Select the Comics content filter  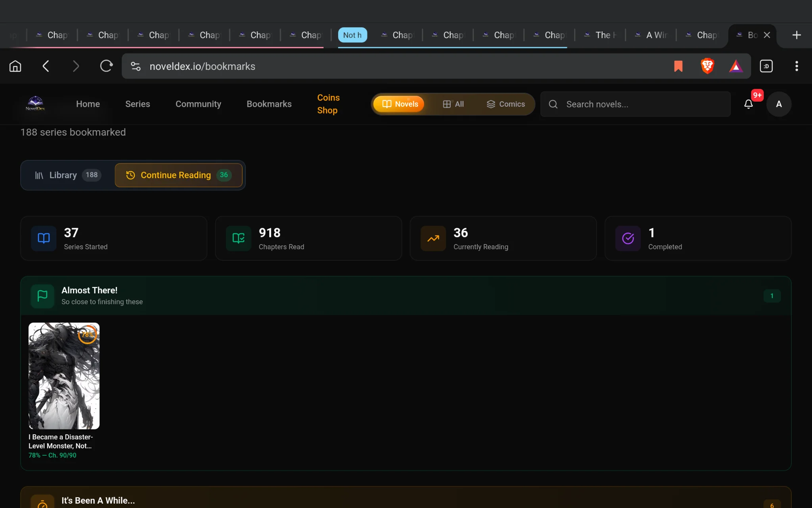(x=506, y=104)
